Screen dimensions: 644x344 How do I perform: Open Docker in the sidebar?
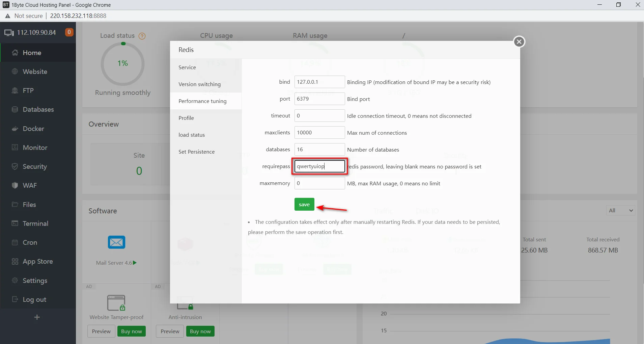pyautogui.click(x=38, y=129)
